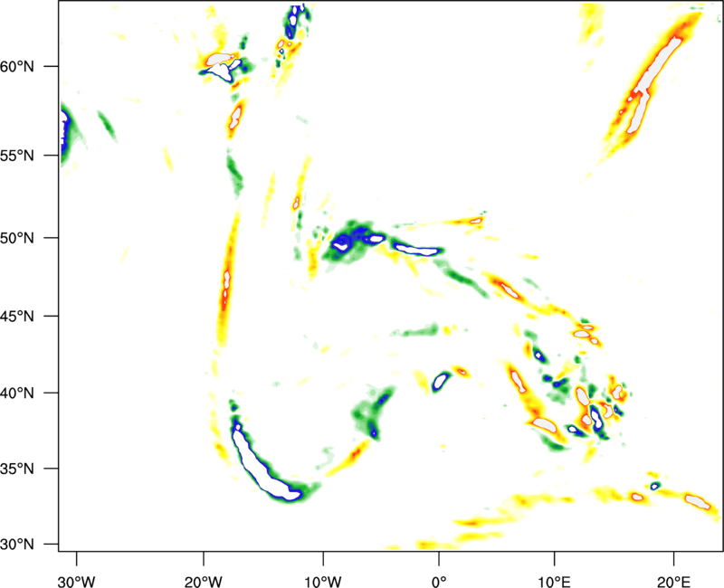
Task: Click the 10°W longitude label
Action: coord(323,582)
